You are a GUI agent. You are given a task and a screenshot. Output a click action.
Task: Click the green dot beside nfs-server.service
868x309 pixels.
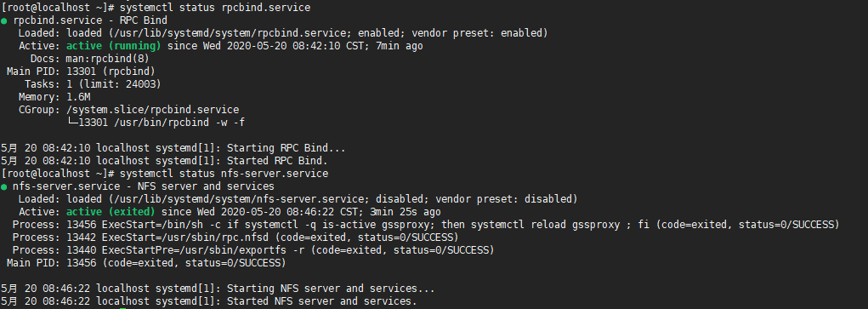point(4,186)
